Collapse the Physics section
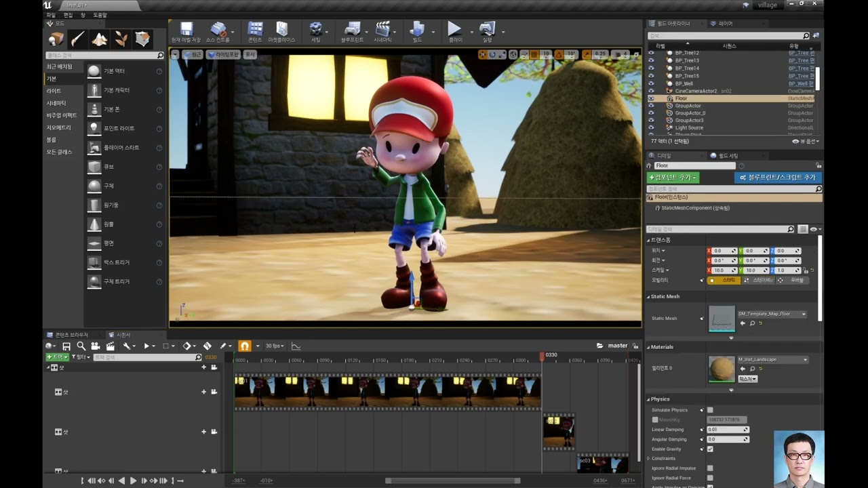868x488 pixels. 648,399
